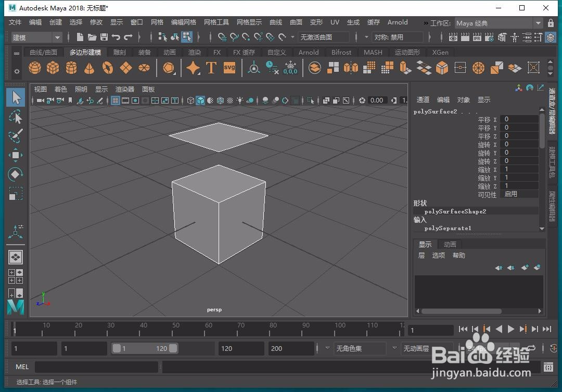Switch to single perspective view layout

pos(16,257)
